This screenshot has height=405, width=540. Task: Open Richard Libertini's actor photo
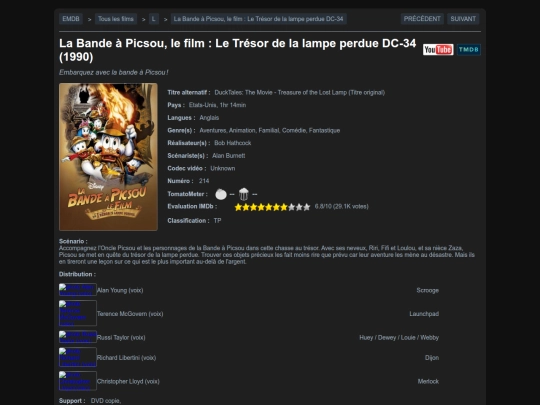tap(77, 357)
